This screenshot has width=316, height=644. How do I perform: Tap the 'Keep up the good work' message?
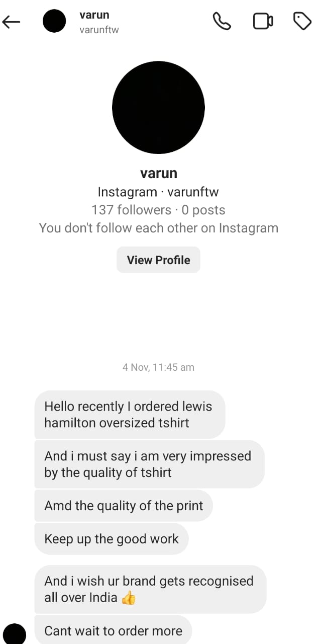(x=111, y=539)
